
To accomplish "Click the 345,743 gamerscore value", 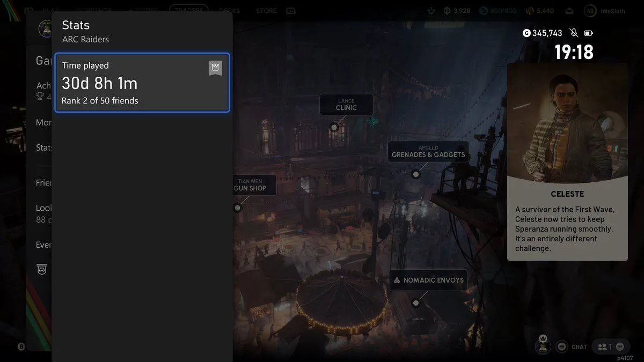I will point(547,33).
